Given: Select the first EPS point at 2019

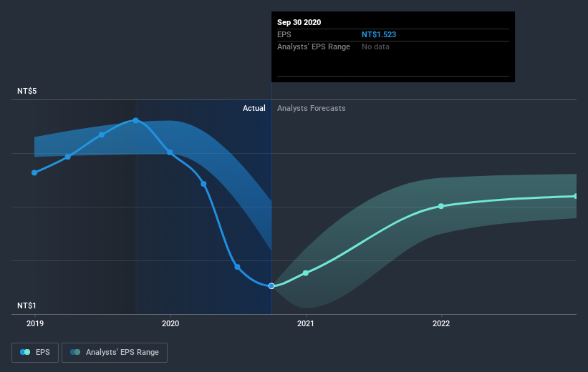Looking at the screenshot, I should 34,172.
